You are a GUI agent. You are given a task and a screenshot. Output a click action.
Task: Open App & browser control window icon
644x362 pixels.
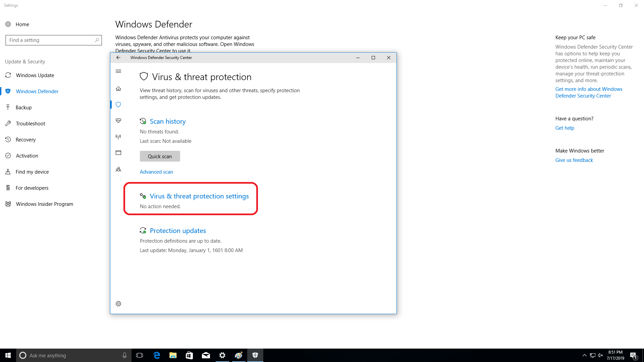click(118, 153)
